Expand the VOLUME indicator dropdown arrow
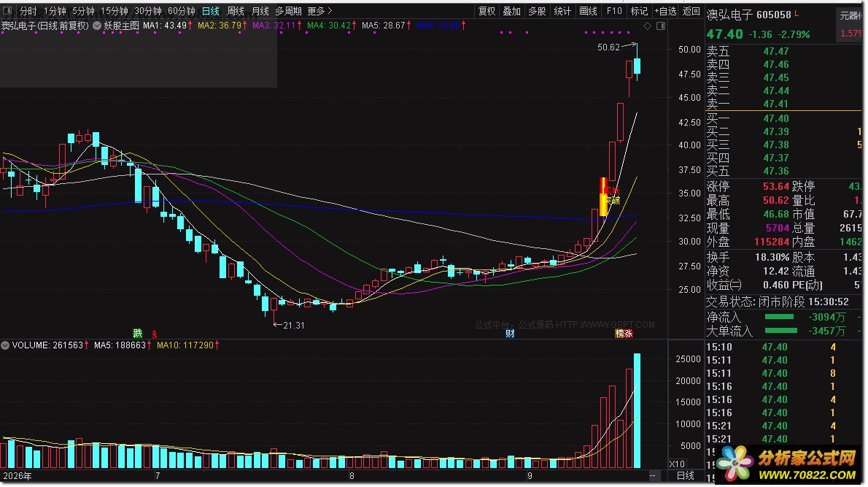The image size is (868, 487). tap(5, 345)
